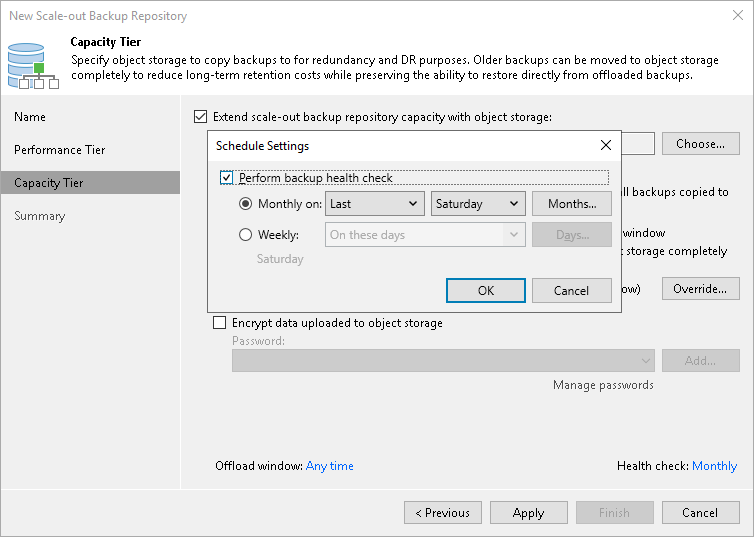Toggle Extend scale-out backup repository capacity checkbox
Image resolution: width=754 pixels, height=537 pixels.
pos(201,117)
